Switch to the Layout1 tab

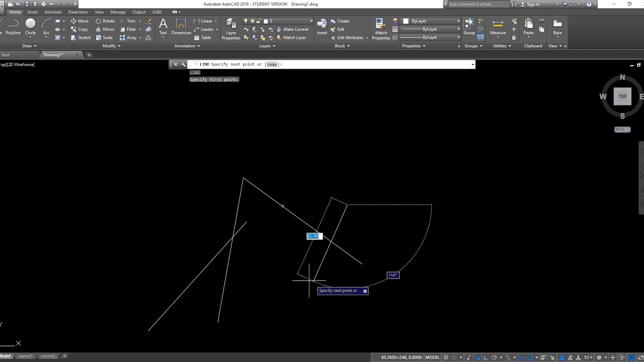coord(25,356)
